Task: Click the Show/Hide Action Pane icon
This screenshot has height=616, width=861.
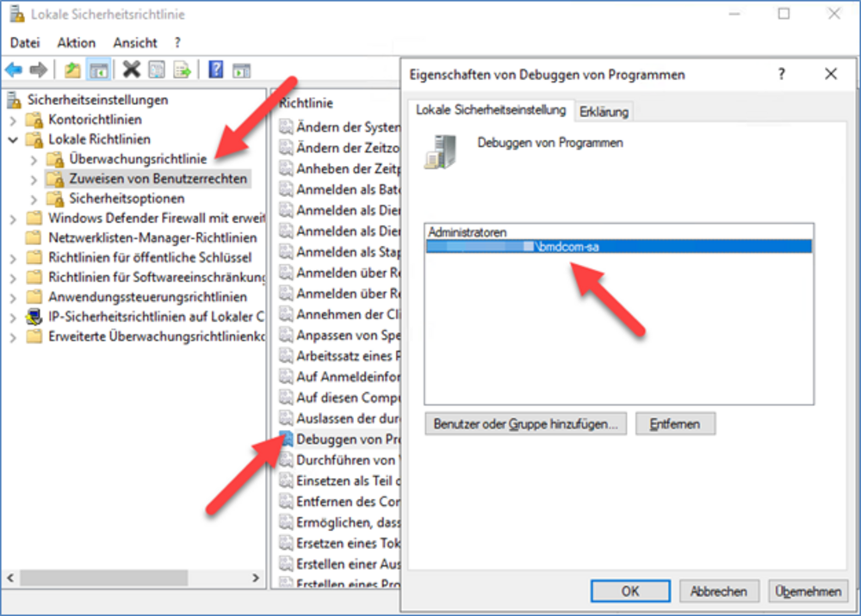Action: coord(242,70)
